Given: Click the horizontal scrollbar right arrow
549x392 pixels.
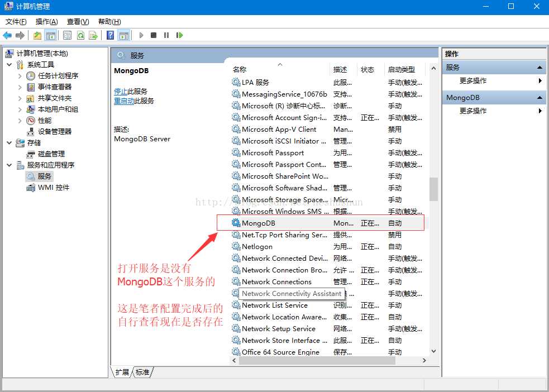Looking at the screenshot, I should tap(424, 360).
